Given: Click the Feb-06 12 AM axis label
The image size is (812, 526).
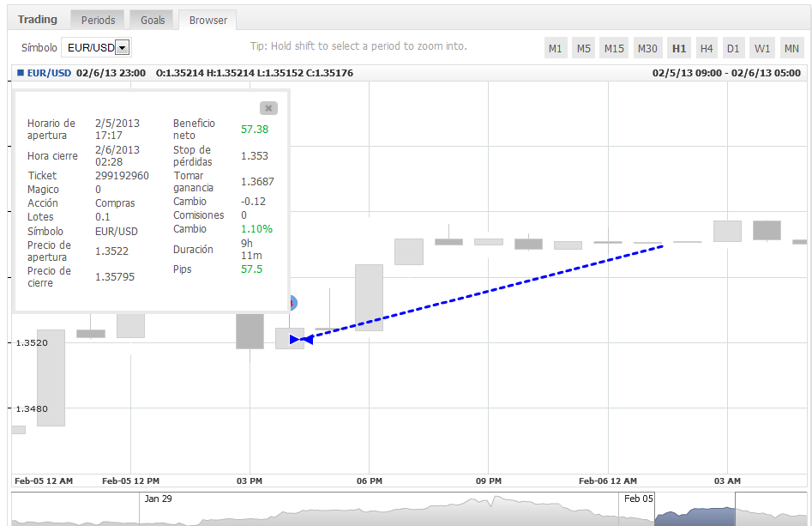Looking at the screenshot, I should coord(607,481).
